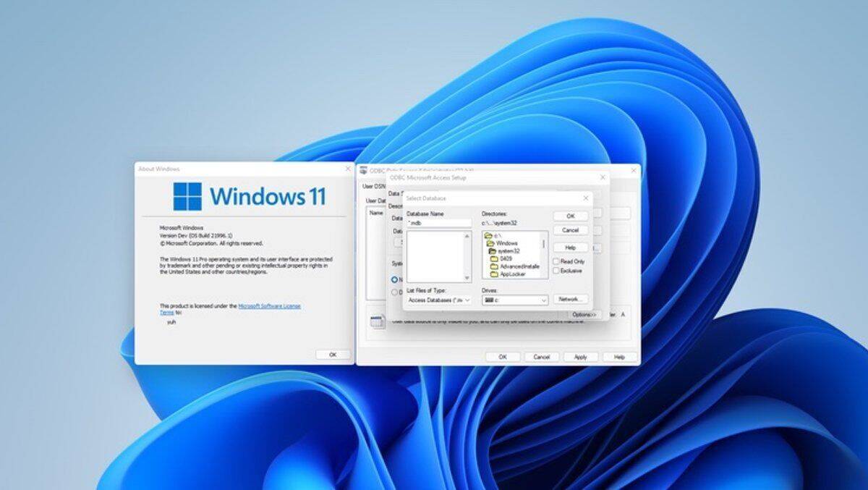Click OK in ODBC Data Source Administrator
This screenshot has width=868, height=490.
(503, 357)
